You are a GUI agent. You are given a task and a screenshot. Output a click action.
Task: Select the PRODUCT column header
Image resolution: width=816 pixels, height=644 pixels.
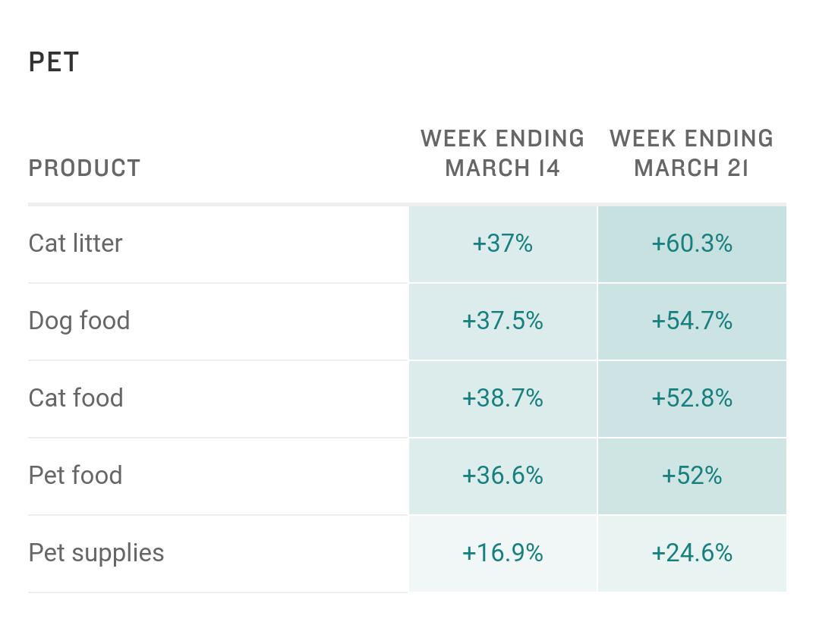point(84,168)
